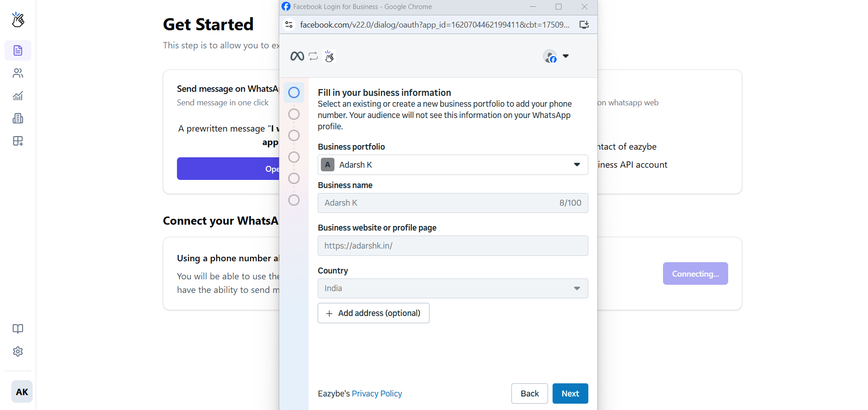Click the Business name field

click(453, 203)
